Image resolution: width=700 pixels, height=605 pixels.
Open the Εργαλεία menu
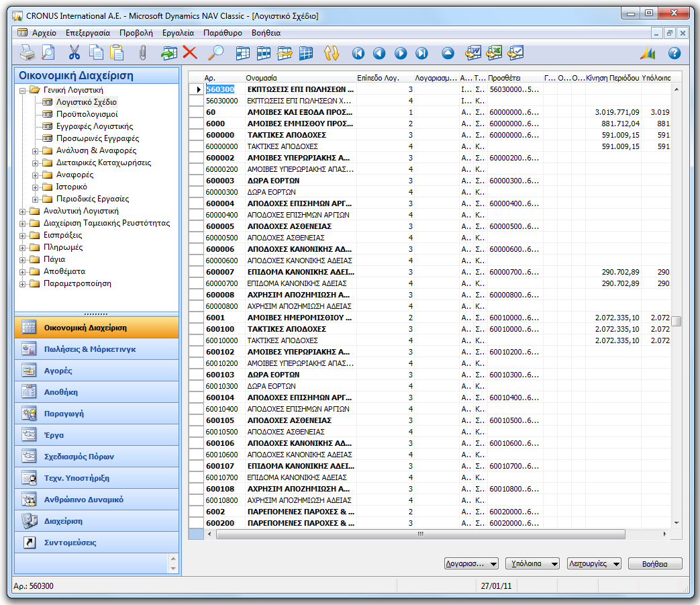pyautogui.click(x=178, y=33)
